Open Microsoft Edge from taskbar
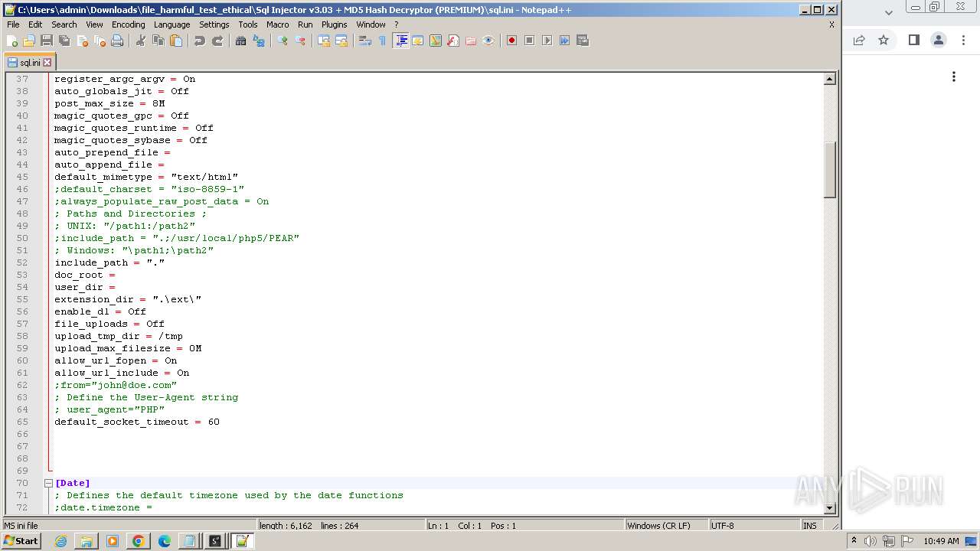The image size is (980, 551). (x=164, y=541)
